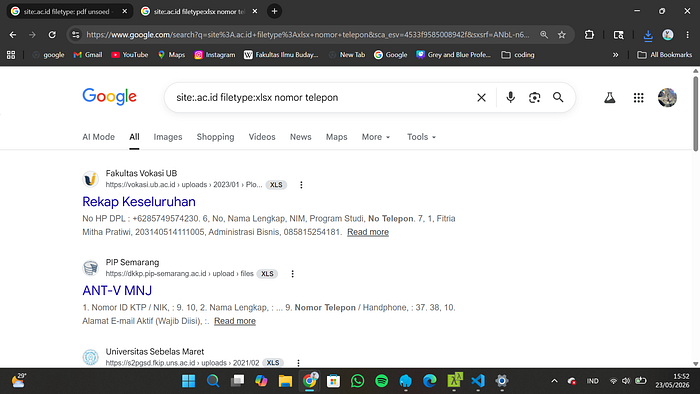
Task: Open the Instagram bookmark
Action: [215, 55]
